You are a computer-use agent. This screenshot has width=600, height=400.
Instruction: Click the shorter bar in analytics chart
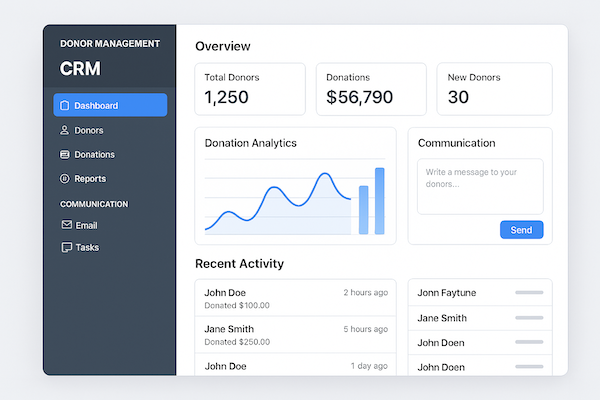click(364, 210)
